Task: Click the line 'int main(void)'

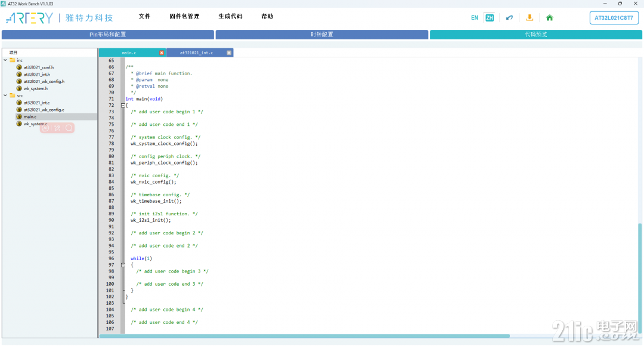Action: point(144,99)
